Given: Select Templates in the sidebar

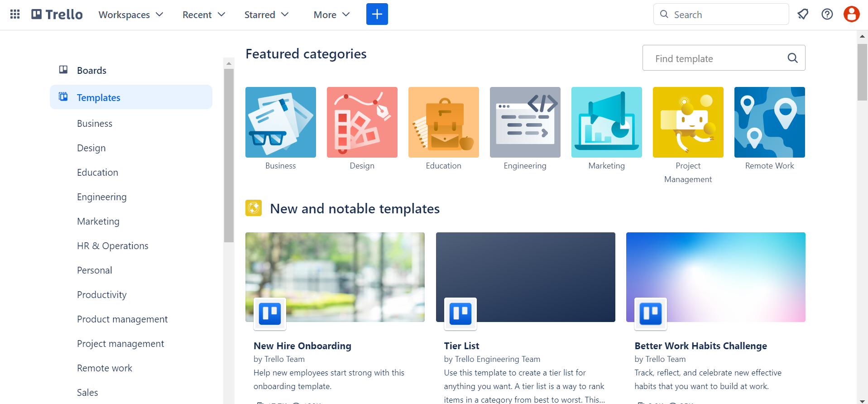Looking at the screenshot, I should click(x=131, y=97).
